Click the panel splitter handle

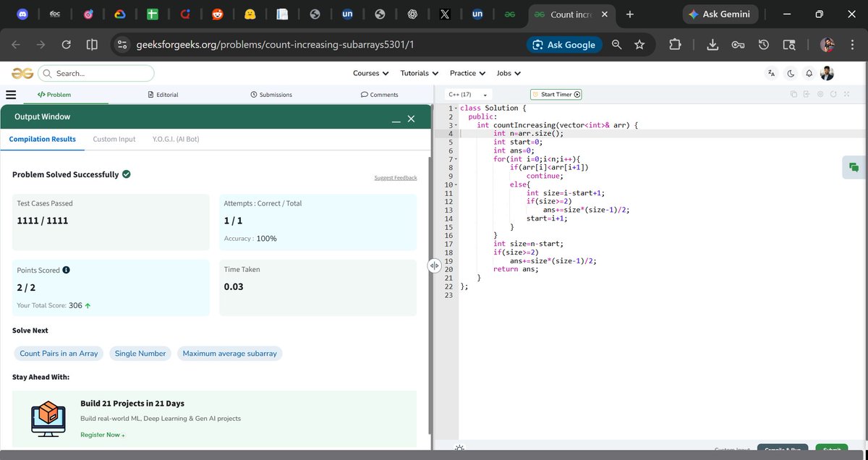pos(434,265)
